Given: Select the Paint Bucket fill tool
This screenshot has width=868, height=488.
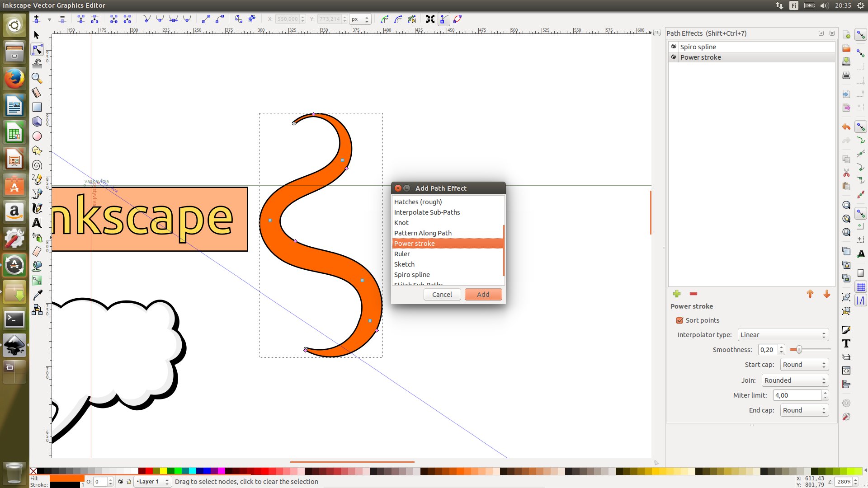Looking at the screenshot, I should (37, 266).
